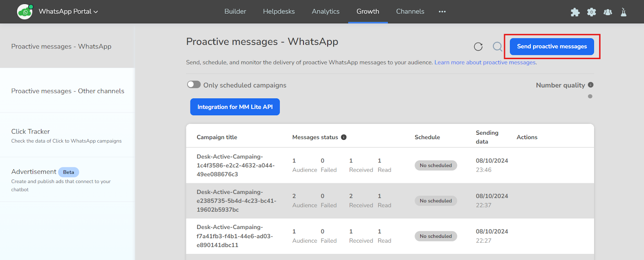Click the Proactive messages - WhatsApp page heading
The height and width of the screenshot is (260, 644).
pyautogui.click(x=262, y=42)
